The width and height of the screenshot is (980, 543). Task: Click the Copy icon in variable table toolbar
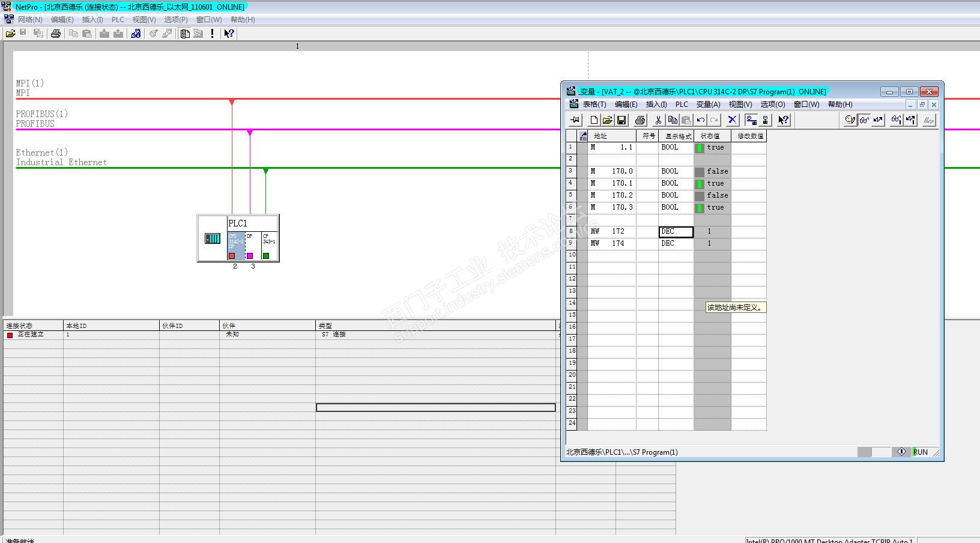(673, 120)
